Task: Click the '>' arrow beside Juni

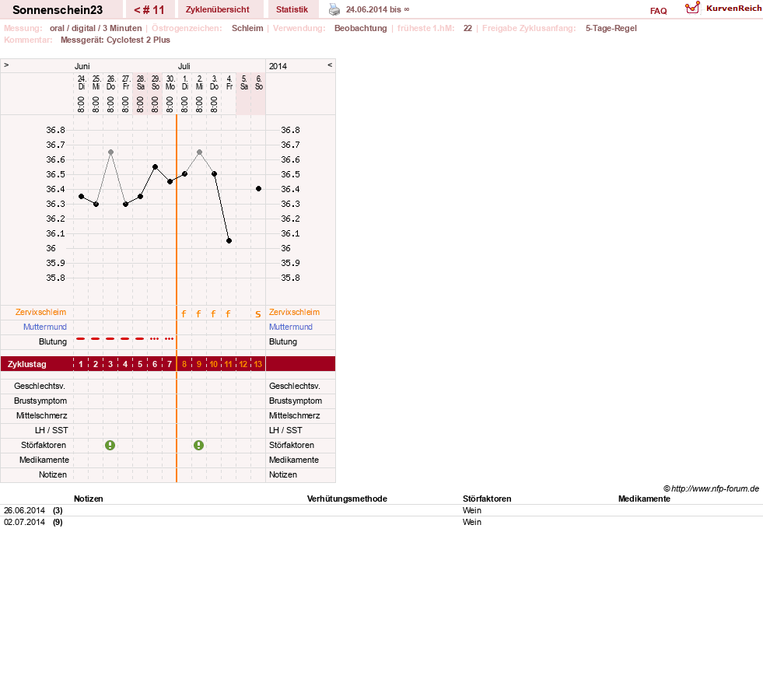Action: click(6, 65)
